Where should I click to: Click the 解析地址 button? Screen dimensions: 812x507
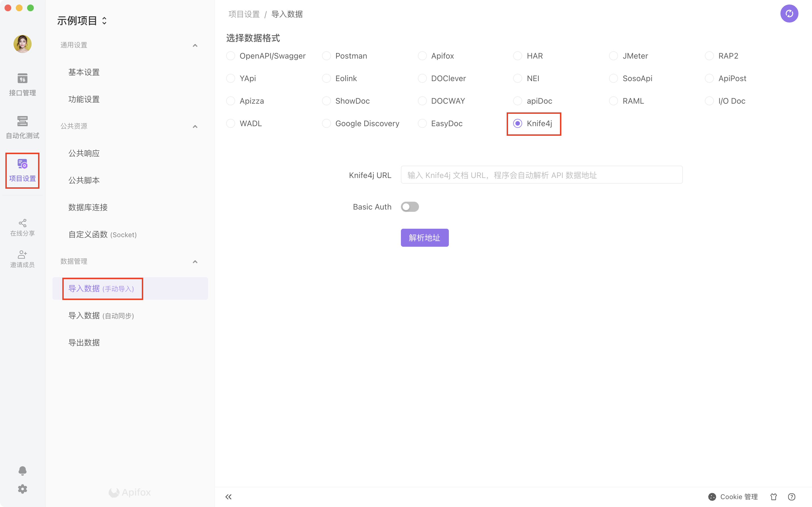pos(424,238)
